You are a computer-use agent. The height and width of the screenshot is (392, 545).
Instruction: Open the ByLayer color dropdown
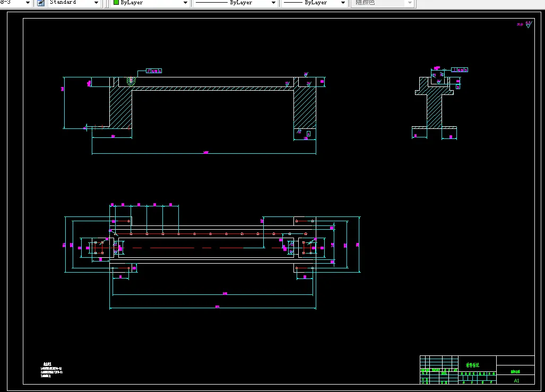coord(185,3)
